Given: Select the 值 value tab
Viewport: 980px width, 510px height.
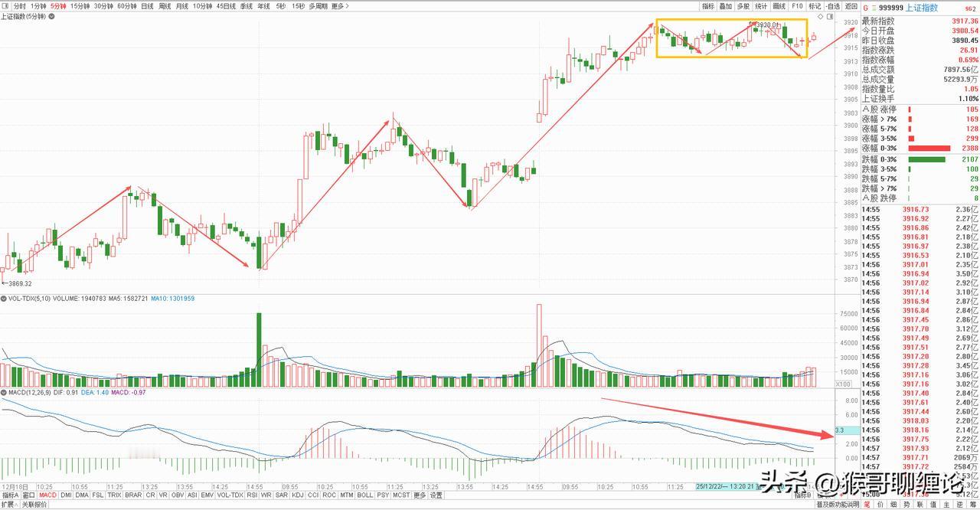Looking at the screenshot, I should coord(933,505).
